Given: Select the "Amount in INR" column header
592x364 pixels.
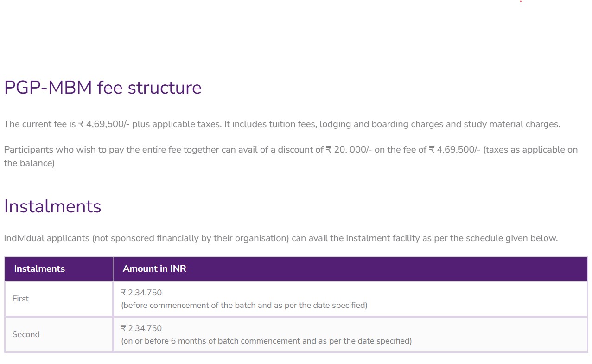Looking at the screenshot, I should (x=154, y=269).
